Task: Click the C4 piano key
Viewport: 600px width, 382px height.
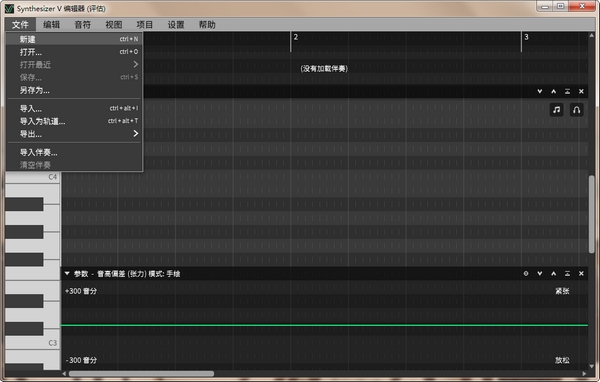Action: pyautogui.click(x=32, y=177)
